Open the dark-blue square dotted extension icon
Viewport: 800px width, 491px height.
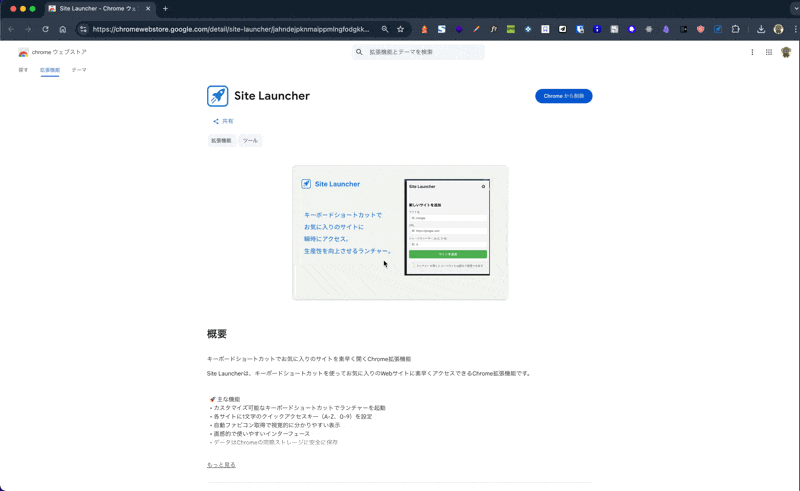pyautogui.click(x=597, y=29)
